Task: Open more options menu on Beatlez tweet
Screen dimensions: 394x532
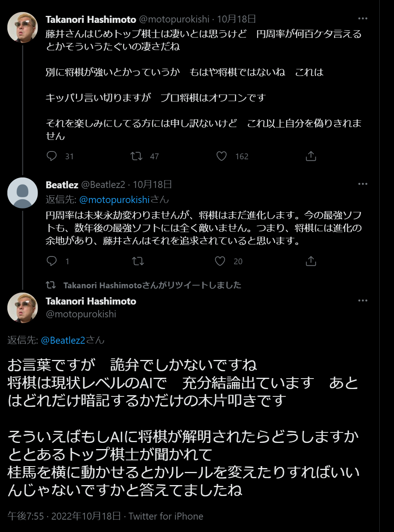Action: point(363,184)
